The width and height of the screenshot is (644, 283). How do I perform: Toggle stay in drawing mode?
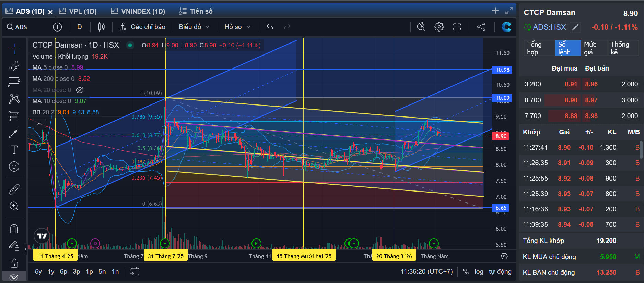pyautogui.click(x=14, y=246)
